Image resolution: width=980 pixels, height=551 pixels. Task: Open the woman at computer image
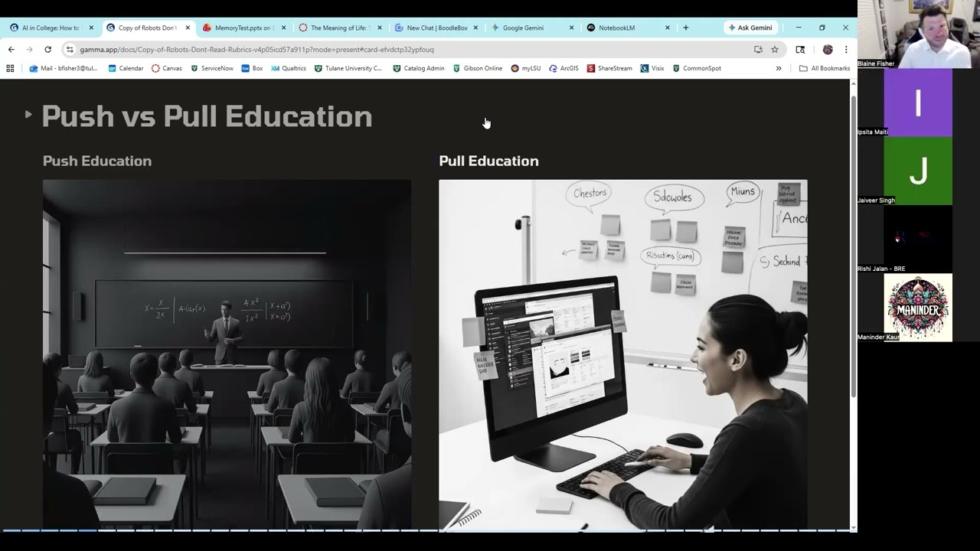pyautogui.click(x=622, y=354)
